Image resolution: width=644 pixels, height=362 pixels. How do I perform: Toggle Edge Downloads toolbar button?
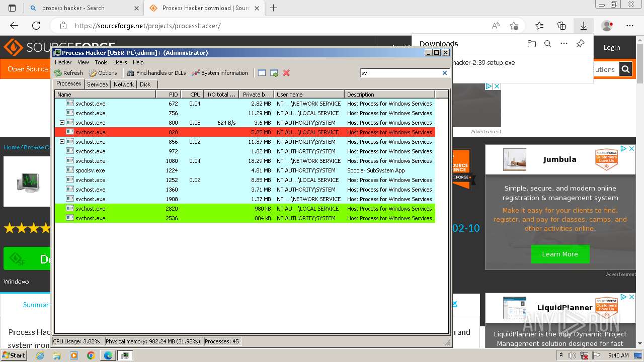click(584, 26)
